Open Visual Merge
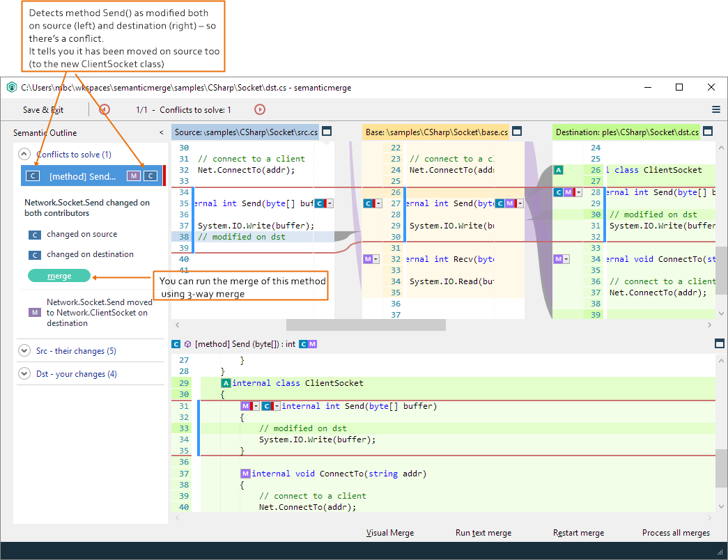Viewport: 728px width, 560px height. [x=390, y=533]
